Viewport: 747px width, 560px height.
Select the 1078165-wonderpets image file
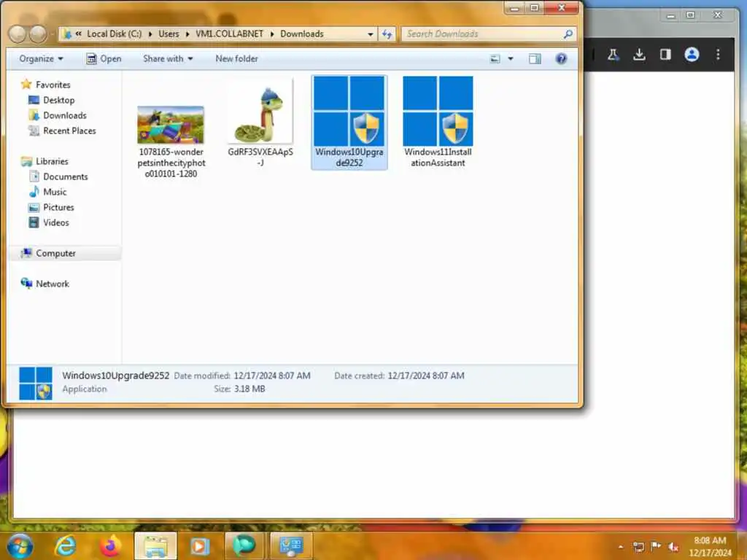(171, 142)
